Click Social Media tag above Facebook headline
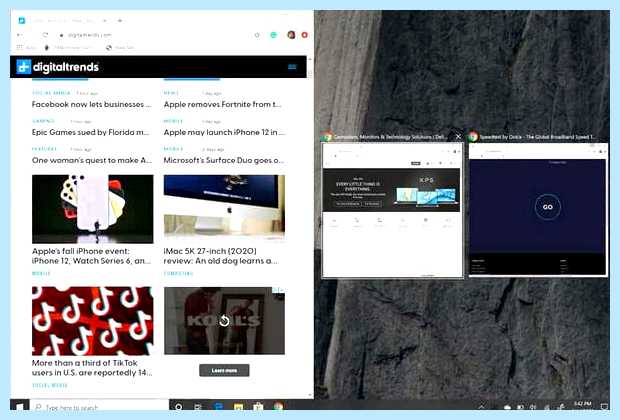620x420 pixels. pyautogui.click(x=51, y=93)
